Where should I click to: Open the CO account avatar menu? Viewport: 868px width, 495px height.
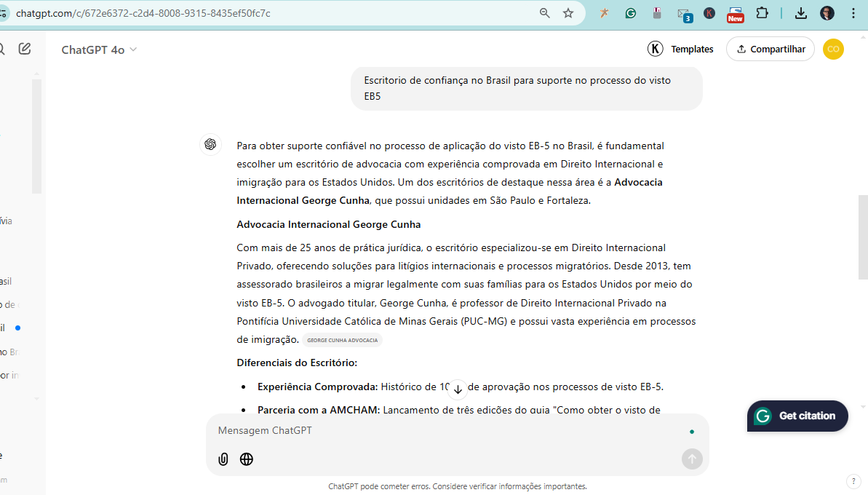[833, 49]
